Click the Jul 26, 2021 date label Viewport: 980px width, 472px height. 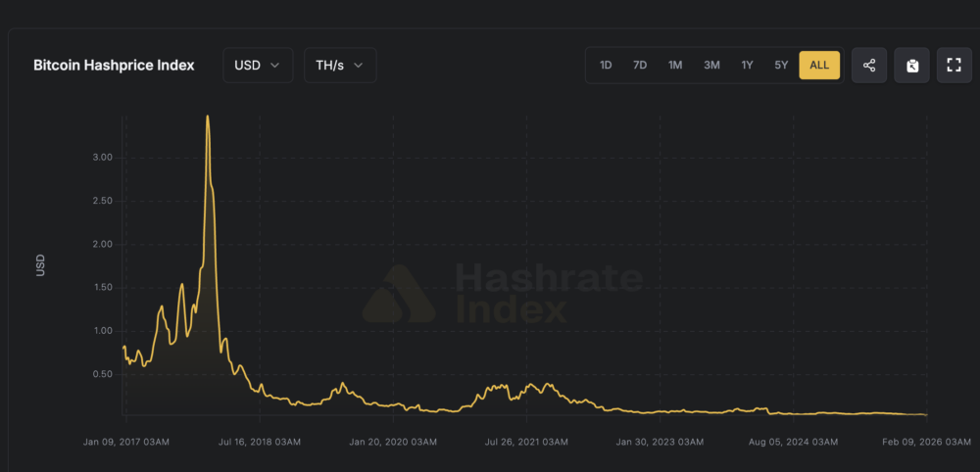click(x=525, y=443)
